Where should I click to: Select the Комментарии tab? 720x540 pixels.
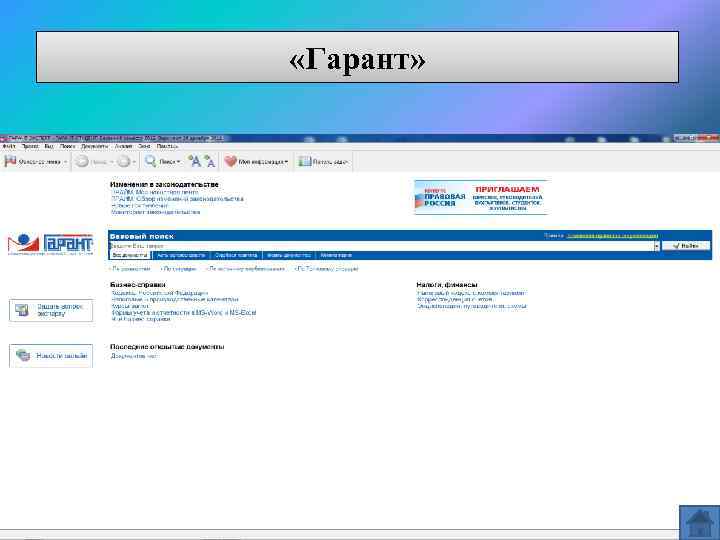point(336,255)
